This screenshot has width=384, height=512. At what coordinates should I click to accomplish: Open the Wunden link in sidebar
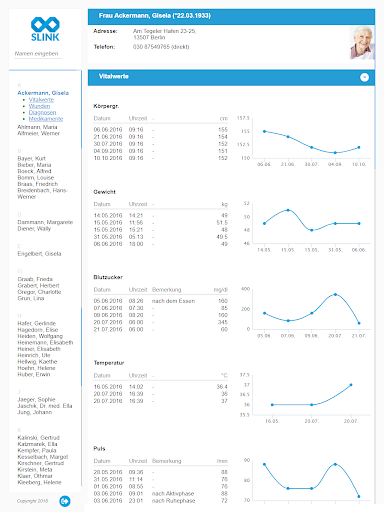(39, 106)
